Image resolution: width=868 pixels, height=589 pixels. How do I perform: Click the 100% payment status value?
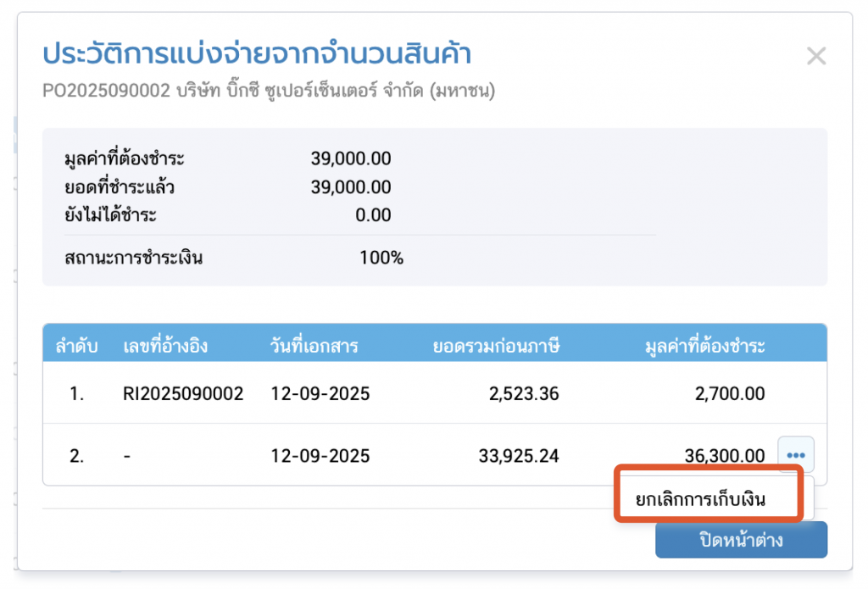pyautogui.click(x=381, y=258)
